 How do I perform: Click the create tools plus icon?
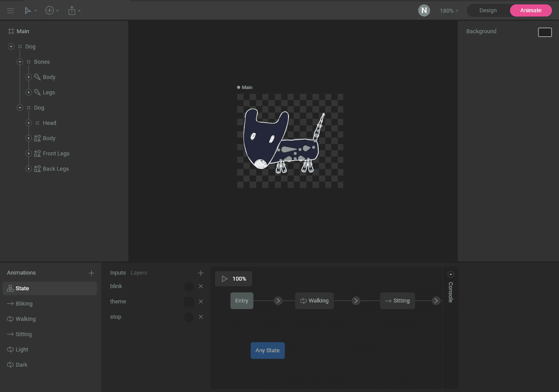[x=49, y=10]
